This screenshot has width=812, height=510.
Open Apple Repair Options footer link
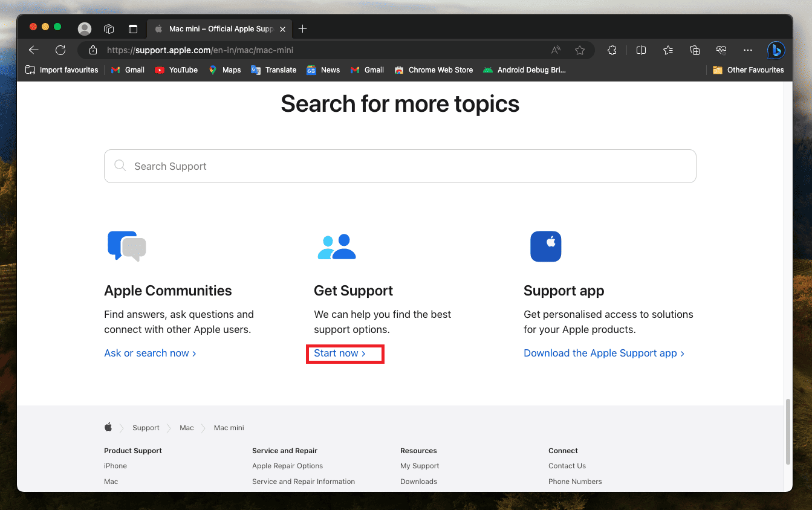pyautogui.click(x=288, y=466)
